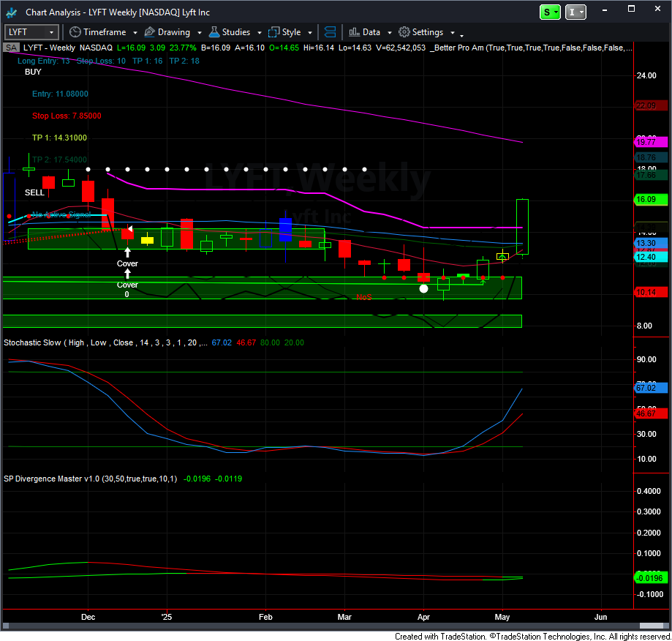This screenshot has width=672, height=641.
Task: Toggle the gray I interval link button
Action: [576, 12]
